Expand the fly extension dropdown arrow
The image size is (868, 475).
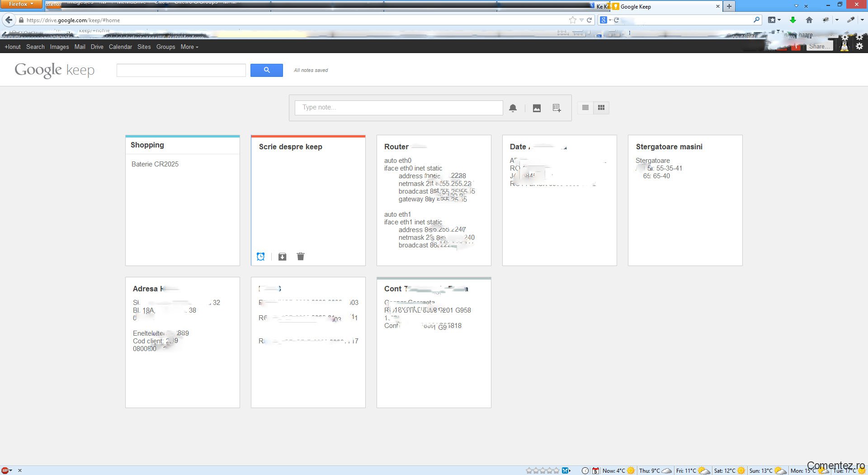pos(837,20)
